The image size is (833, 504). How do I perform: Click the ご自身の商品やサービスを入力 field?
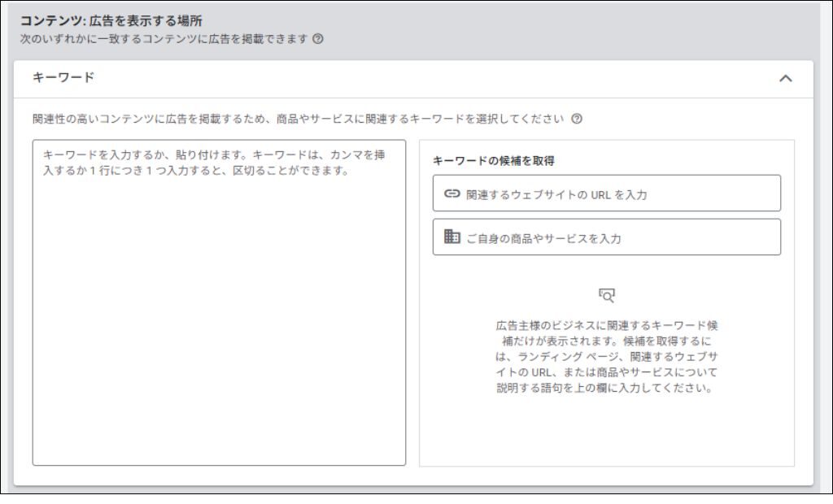[607, 237]
